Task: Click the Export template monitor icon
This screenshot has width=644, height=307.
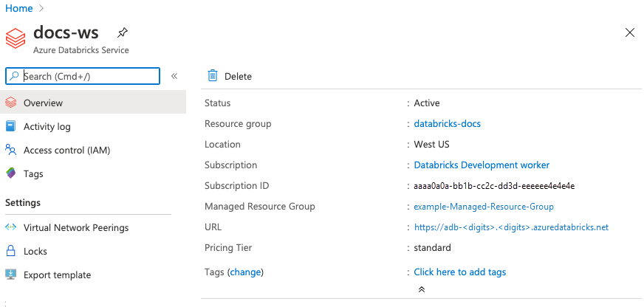Action: (10, 275)
